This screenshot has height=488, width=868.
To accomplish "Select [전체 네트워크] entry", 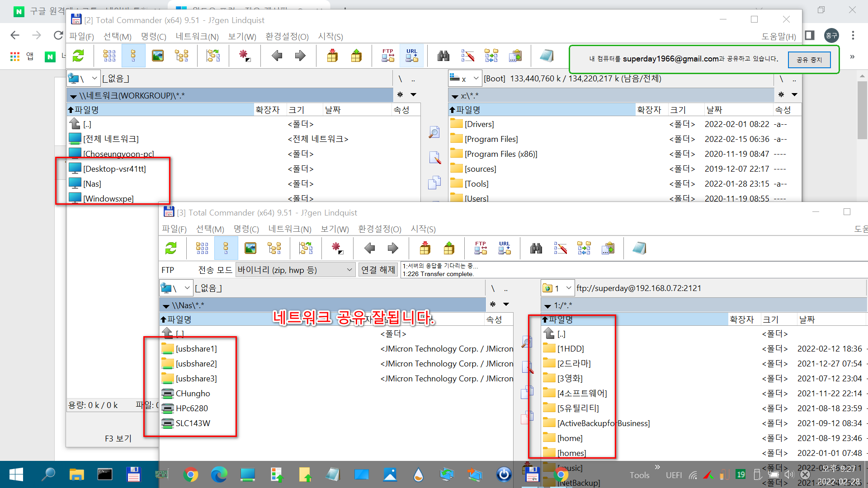I will (111, 139).
